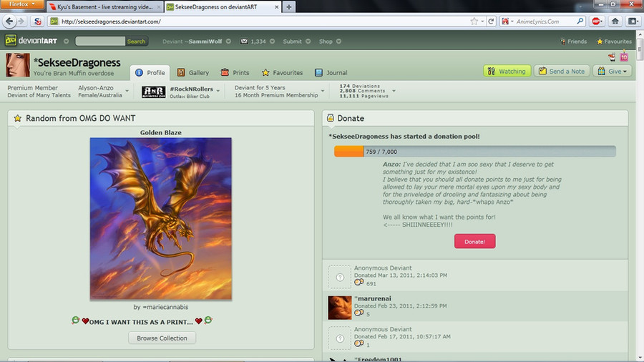
Task: Open the address bar history dropdown arrow
Action: tap(482, 21)
